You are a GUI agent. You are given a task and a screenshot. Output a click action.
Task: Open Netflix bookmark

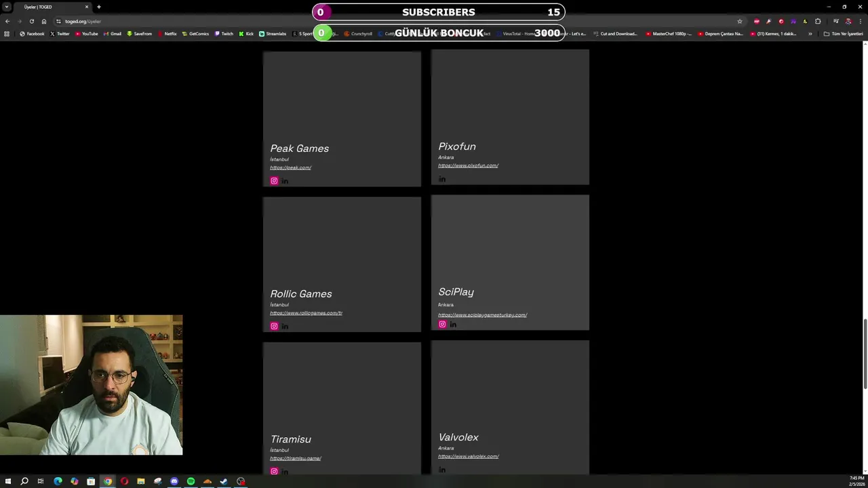[x=167, y=34]
